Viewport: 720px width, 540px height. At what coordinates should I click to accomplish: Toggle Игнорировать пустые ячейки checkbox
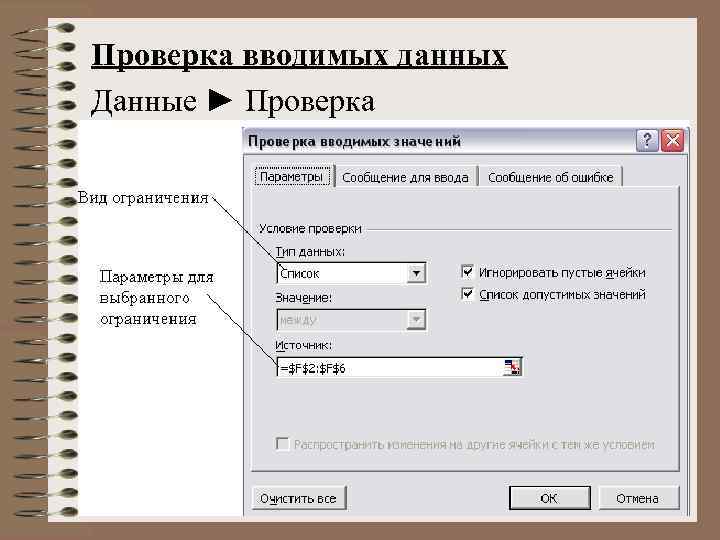[x=467, y=271]
